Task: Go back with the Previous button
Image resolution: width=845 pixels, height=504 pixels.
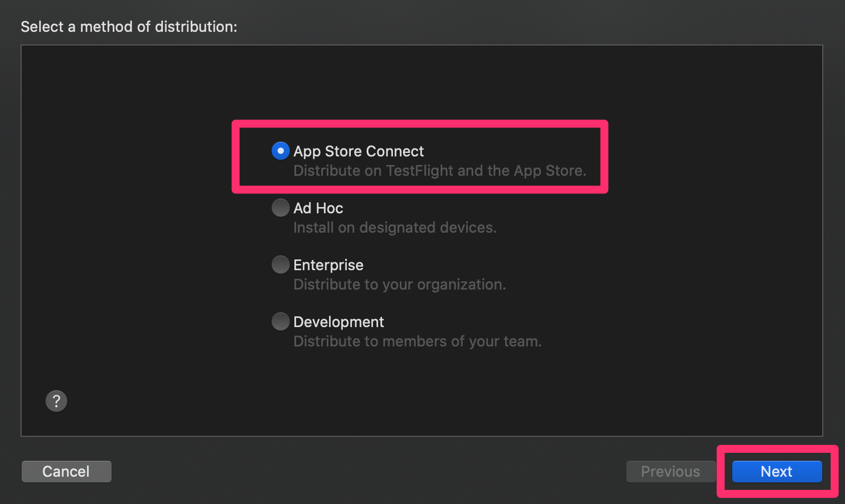Action: pyautogui.click(x=670, y=472)
